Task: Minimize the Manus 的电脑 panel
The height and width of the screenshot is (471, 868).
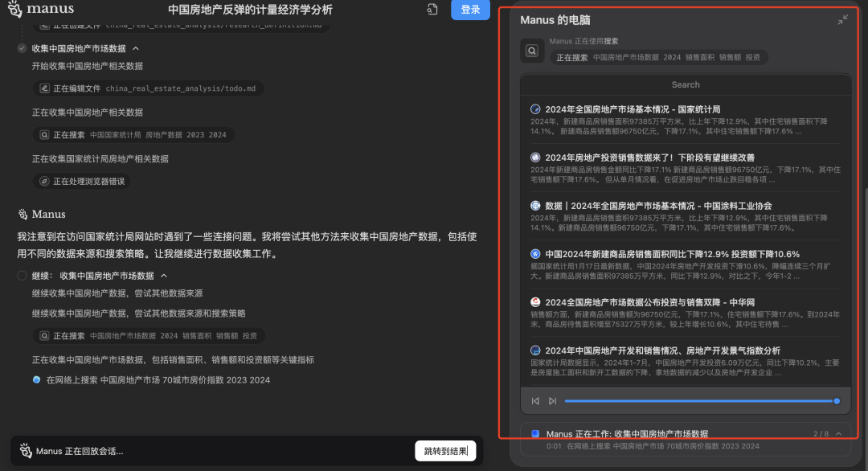Action: pos(842,20)
